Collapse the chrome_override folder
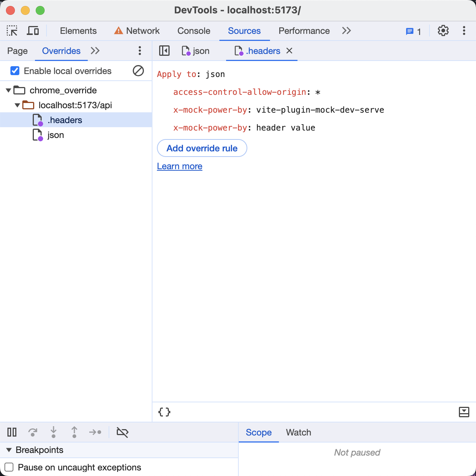Image resolution: width=476 pixels, height=476 pixels. tap(8, 90)
